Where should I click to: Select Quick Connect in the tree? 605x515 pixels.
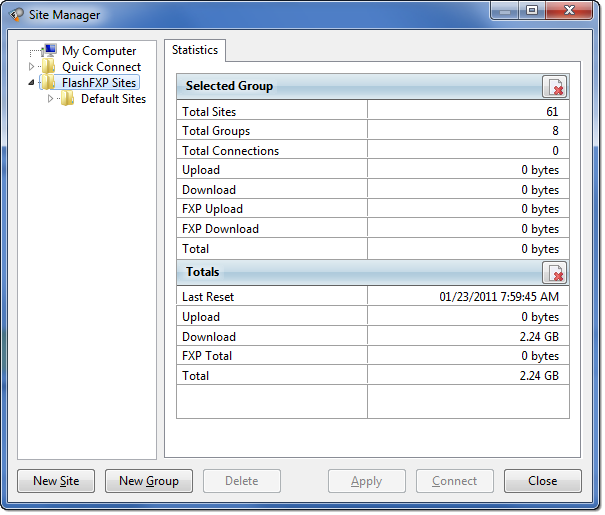point(102,67)
